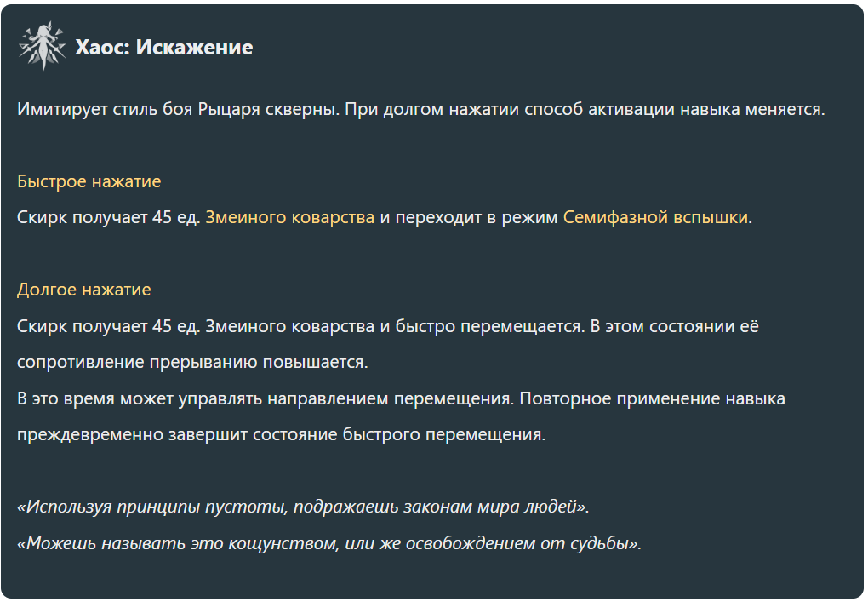
Task: Click the sentence В это время может управлять
Action: point(265,398)
